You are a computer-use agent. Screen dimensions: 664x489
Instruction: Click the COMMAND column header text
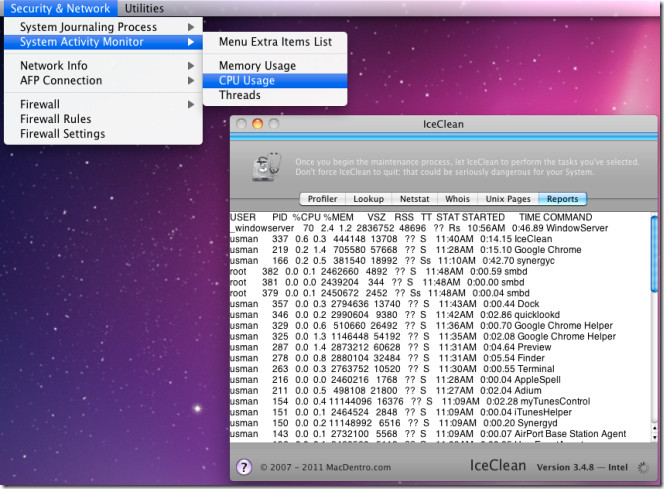[567, 217]
